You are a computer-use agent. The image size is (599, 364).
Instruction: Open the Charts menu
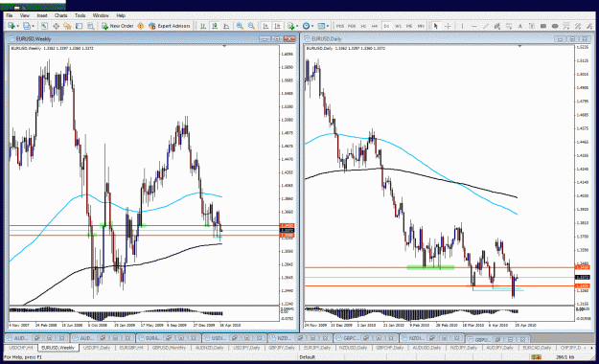click(x=60, y=15)
